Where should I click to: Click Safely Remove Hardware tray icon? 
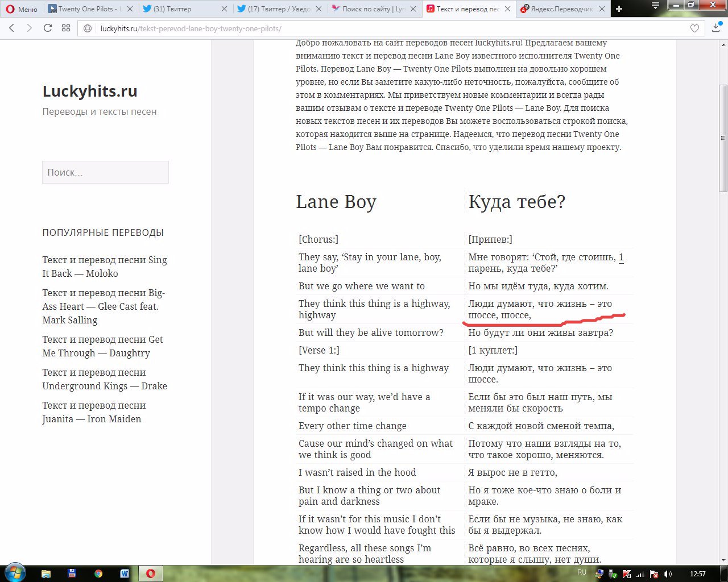[613, 574]
